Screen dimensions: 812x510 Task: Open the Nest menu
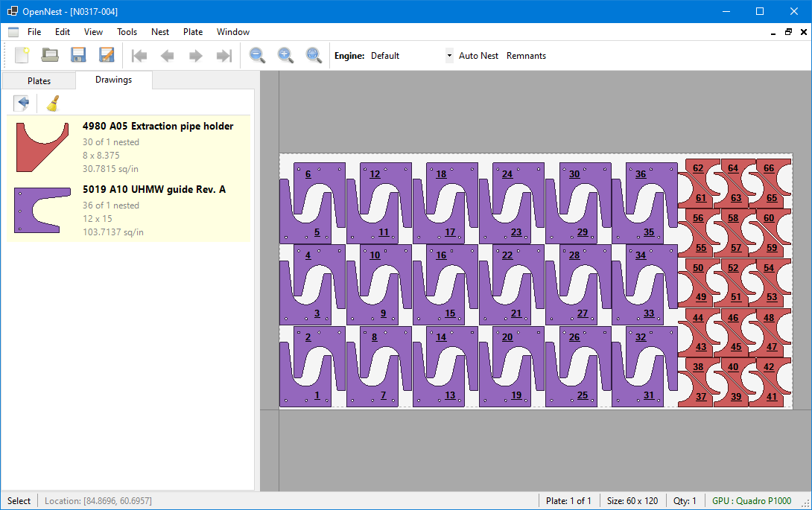159,32
